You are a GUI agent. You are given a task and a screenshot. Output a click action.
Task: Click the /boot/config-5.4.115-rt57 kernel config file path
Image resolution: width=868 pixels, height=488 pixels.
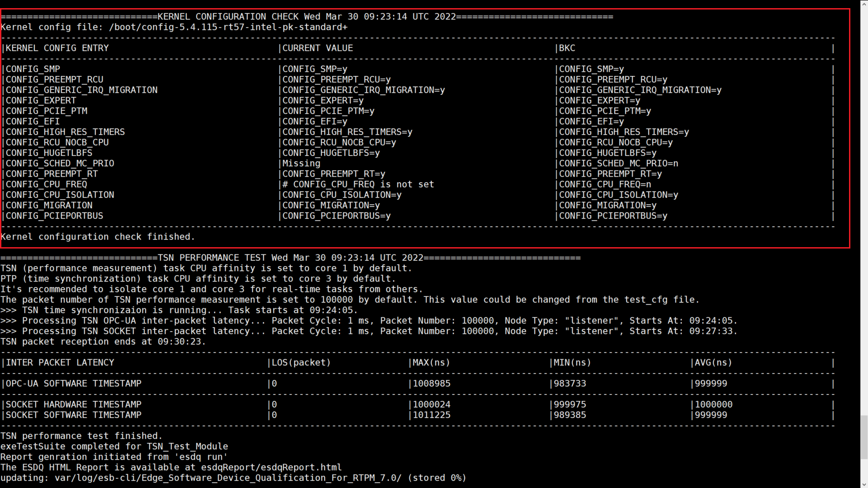[x=228, y=27]
